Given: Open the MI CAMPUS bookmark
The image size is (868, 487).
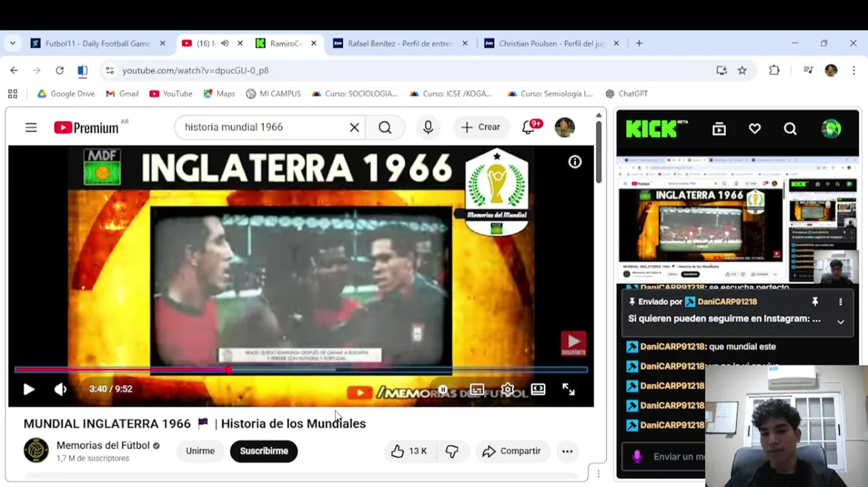Looking at the screenshot, I should pyautogui.click(x=273, y=94).
